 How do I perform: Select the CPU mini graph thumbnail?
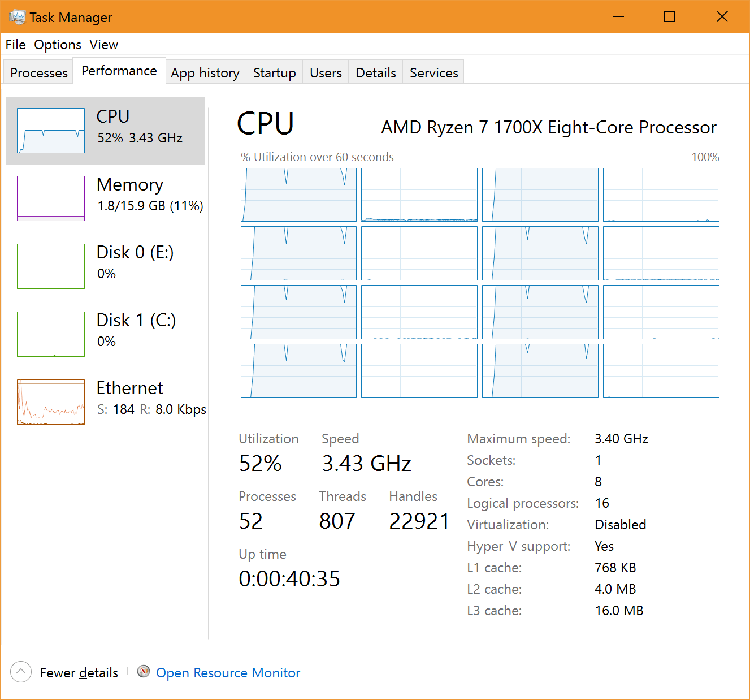coord(51,131)
